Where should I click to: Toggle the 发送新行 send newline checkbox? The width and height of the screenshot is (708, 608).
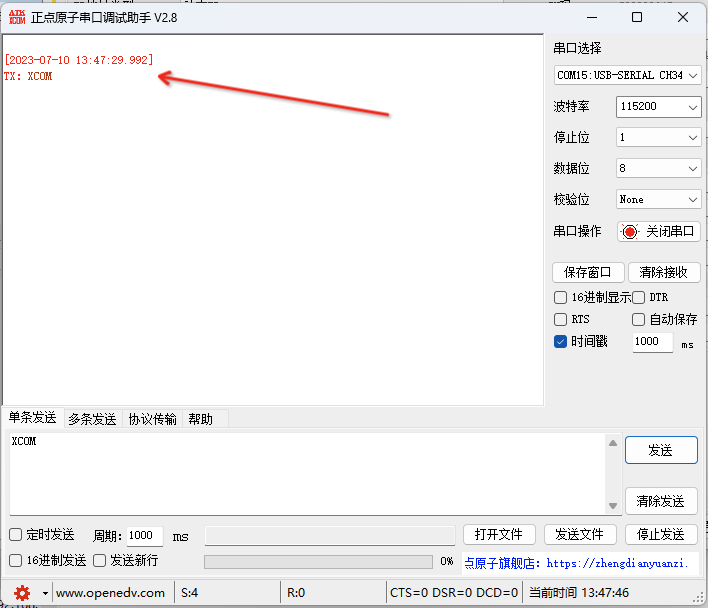click(x=99, y=561)
